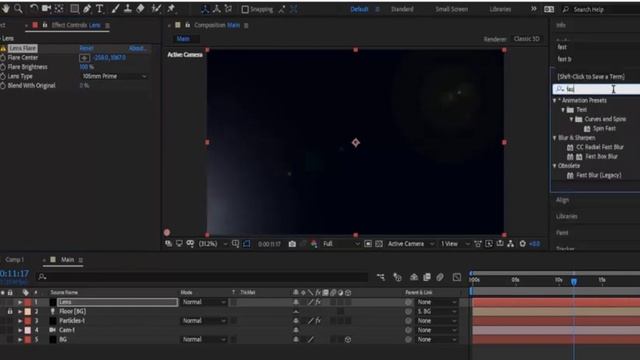This screenshot has width=640, height=360.
Task: Select the Flare Brightness 100% value
Action: click(x=87, y=67)
